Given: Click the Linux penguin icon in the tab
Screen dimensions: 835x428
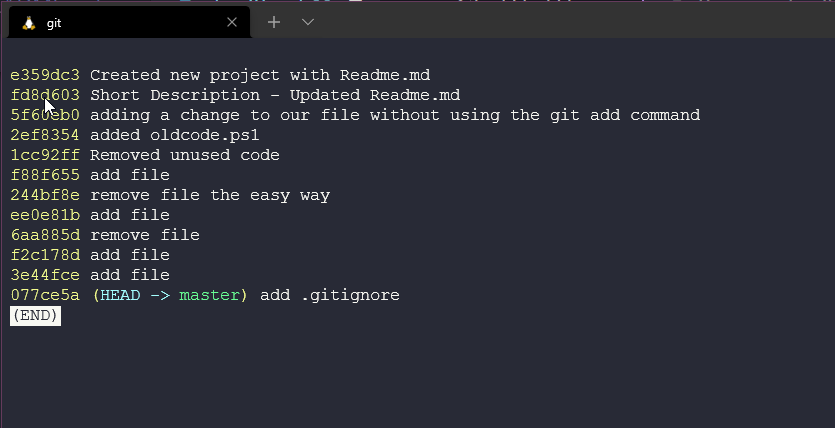Looking at the screenshot, I should (27, 22).
